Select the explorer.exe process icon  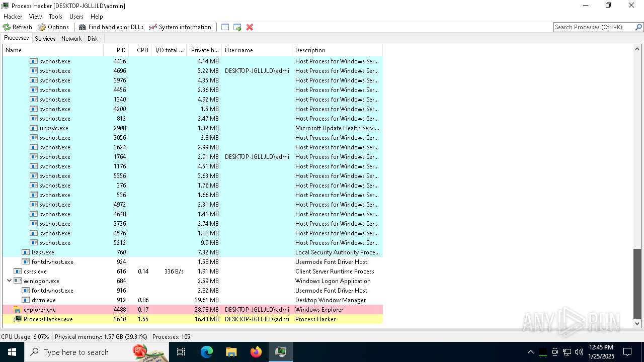pos(18,310)
